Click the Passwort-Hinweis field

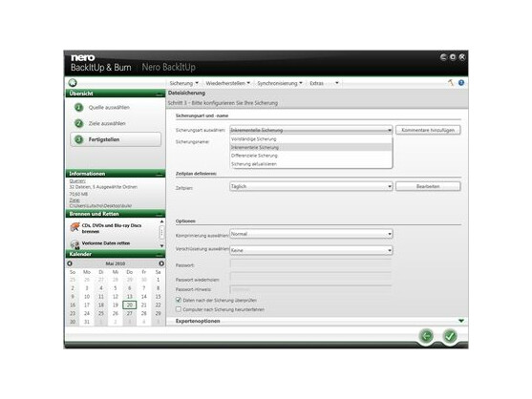[310, 289]
